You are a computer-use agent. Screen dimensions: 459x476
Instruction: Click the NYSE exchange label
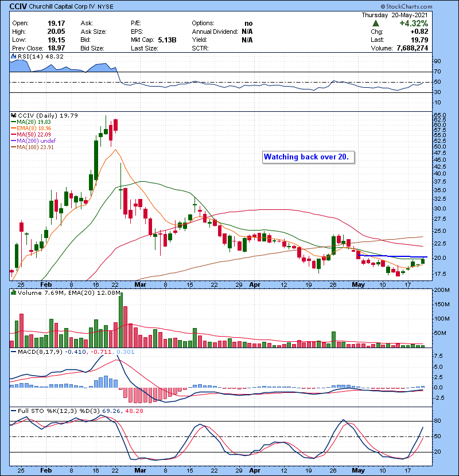[x=106, y=7]
